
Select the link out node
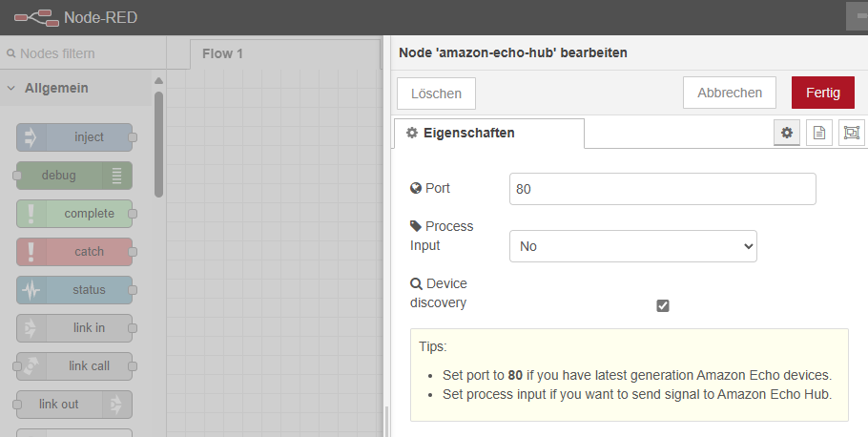pyautogui.click(x=74, y=405)
